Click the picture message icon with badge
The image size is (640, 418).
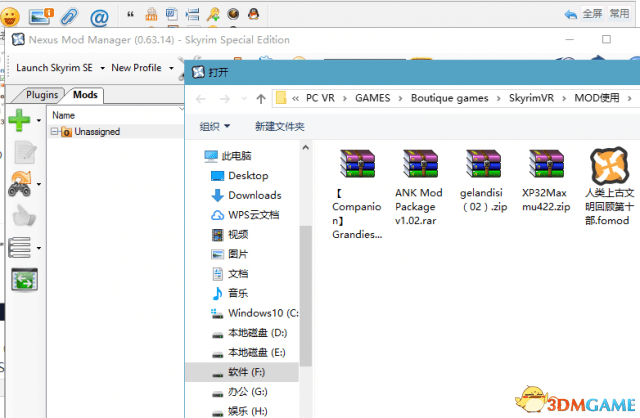coord(41,16)
